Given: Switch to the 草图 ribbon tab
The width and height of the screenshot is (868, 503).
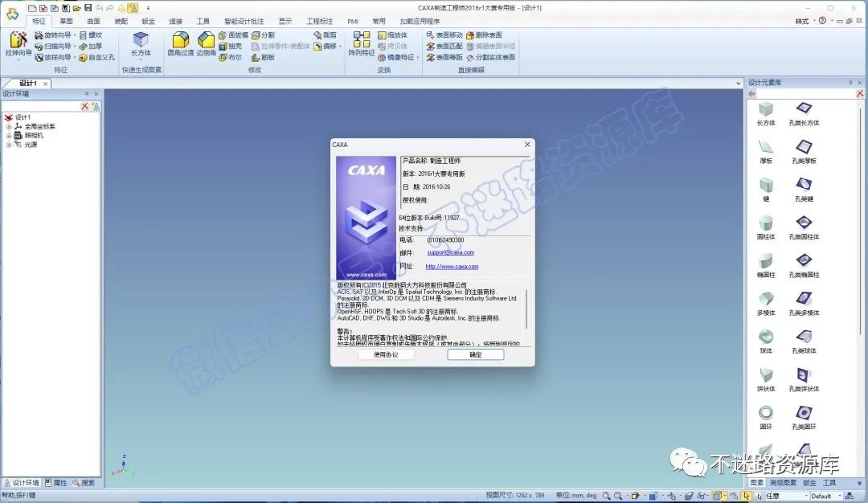Looking at the screenshot, I should click(66, 21).
